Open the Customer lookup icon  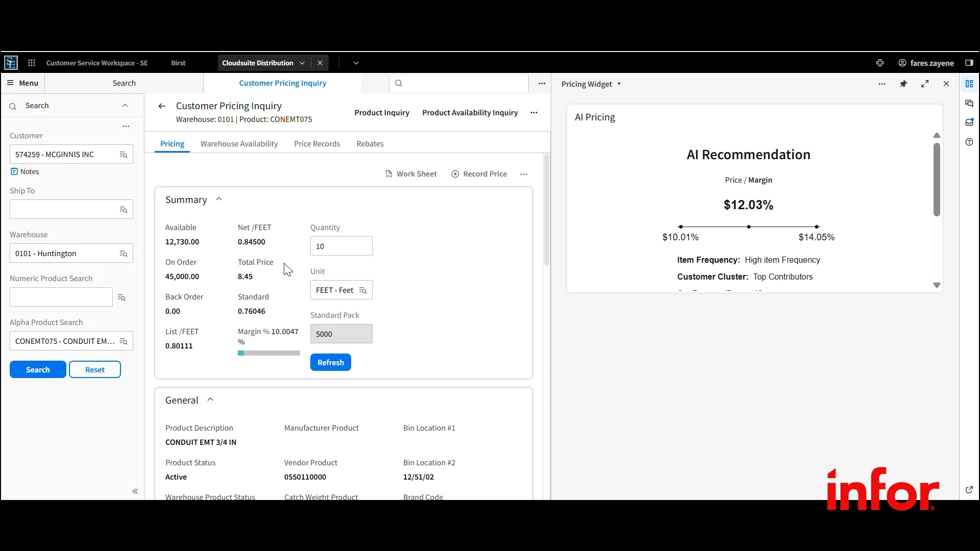[x=123, y=155]
